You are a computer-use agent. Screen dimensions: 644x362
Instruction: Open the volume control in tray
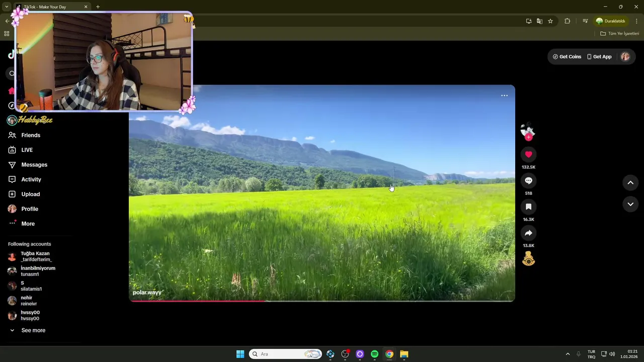point(612,354)
